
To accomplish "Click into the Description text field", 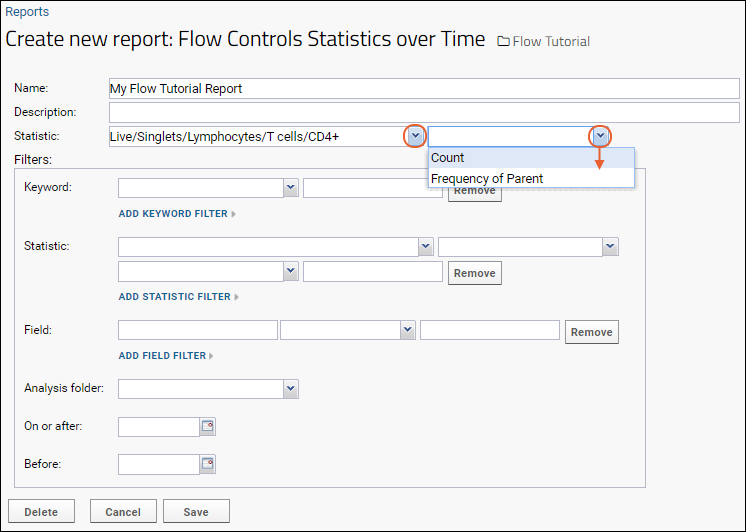I will point(424,112).
